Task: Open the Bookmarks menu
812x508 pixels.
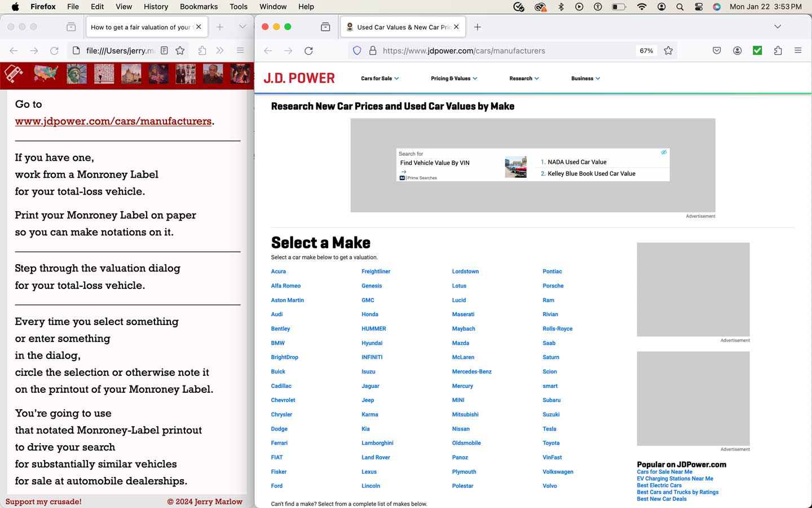Action: (198, 7)
